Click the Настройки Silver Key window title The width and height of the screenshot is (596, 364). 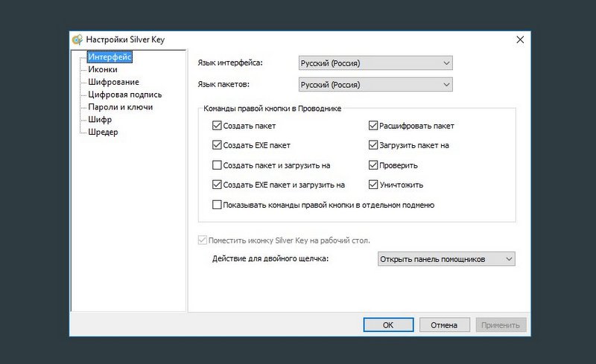click(x=125, y=39)
